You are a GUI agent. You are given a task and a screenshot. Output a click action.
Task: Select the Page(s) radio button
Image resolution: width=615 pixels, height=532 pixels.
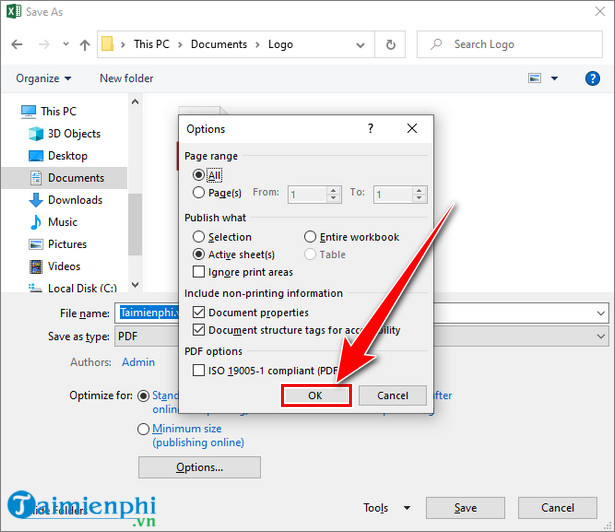pyautogui.click(x=198, y=192)
